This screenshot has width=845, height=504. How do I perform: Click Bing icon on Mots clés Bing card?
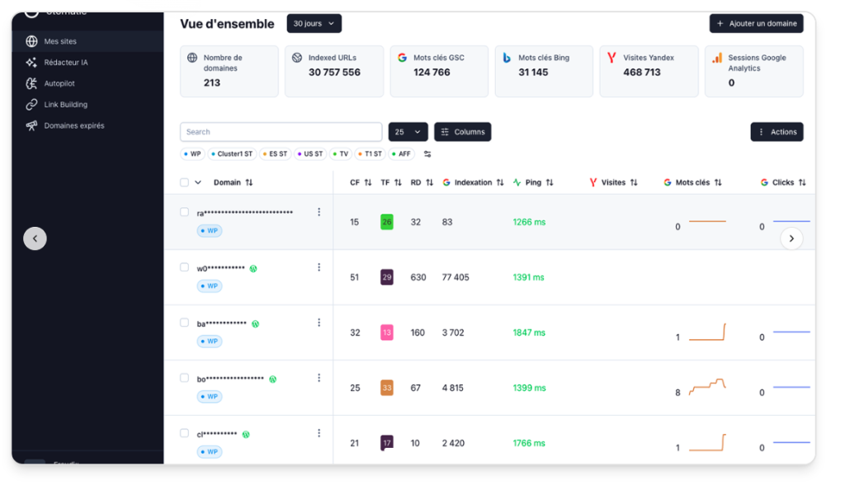pos(507,58)
